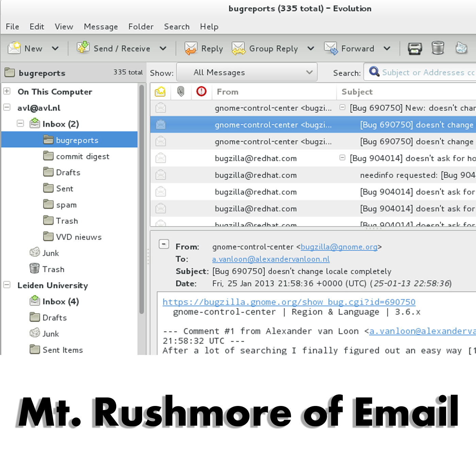Collapse the message headers in preview pane
The height and width of the screenshot is (476, 476).
164,244
